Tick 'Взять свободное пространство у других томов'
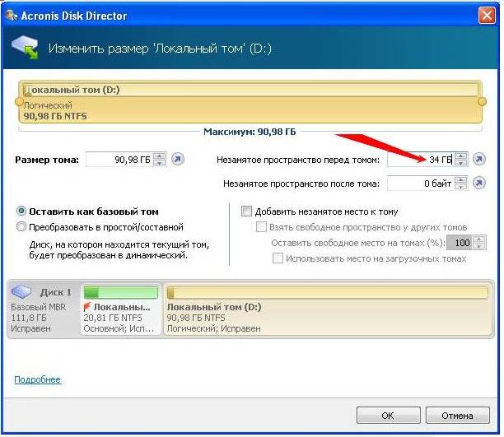Viewport: 504px width, 437px height. (262, 227)
